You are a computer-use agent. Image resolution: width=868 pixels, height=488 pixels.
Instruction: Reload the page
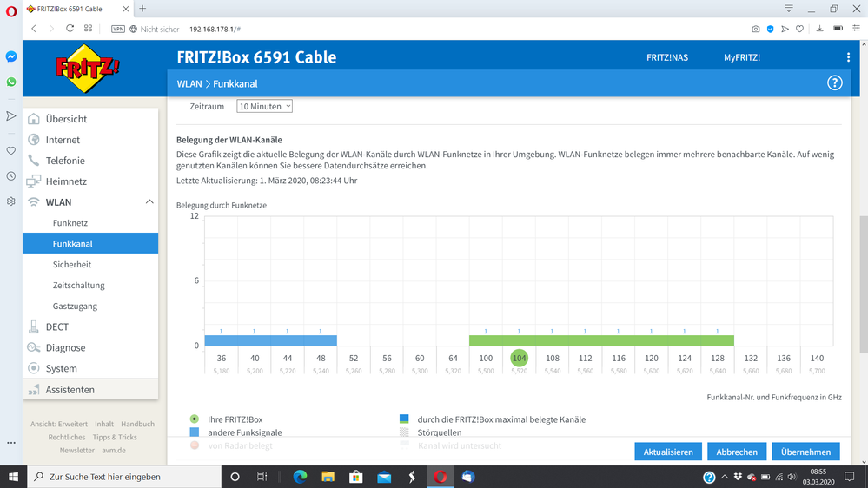tap(70, 28)
